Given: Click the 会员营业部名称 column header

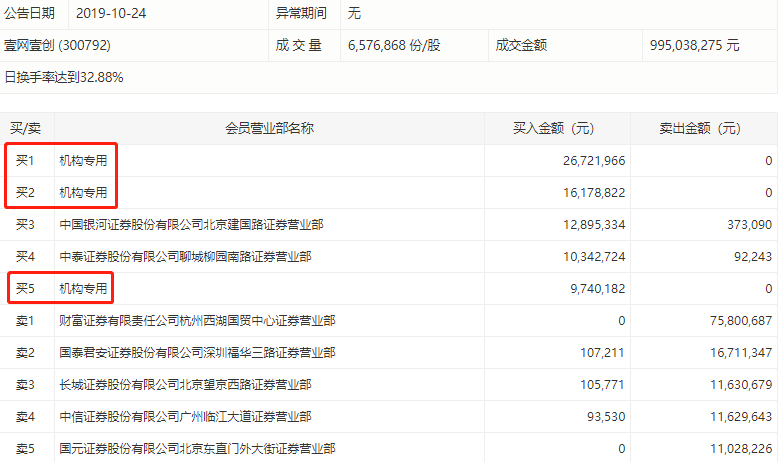Looking at the screenshot, I should [269, 128].
